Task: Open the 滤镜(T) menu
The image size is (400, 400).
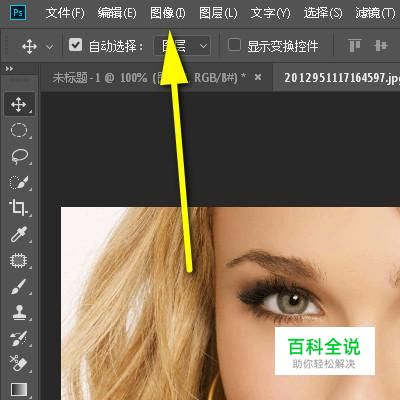Action: pos(375,13)
